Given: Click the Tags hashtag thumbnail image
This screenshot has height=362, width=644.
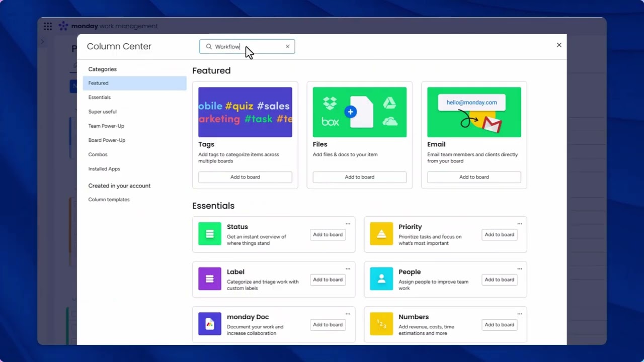Looking at the screenshot, I should tap(245, 112).
